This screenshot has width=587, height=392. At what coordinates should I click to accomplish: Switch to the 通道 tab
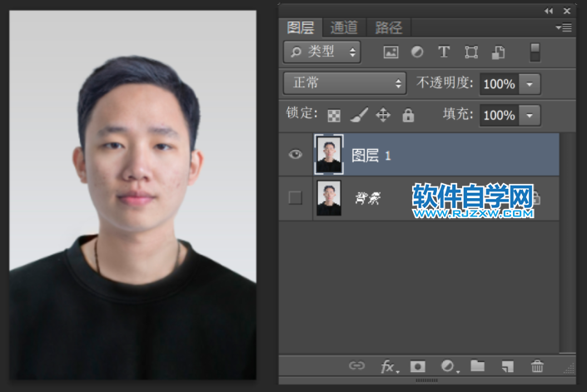tap(344, 27)
